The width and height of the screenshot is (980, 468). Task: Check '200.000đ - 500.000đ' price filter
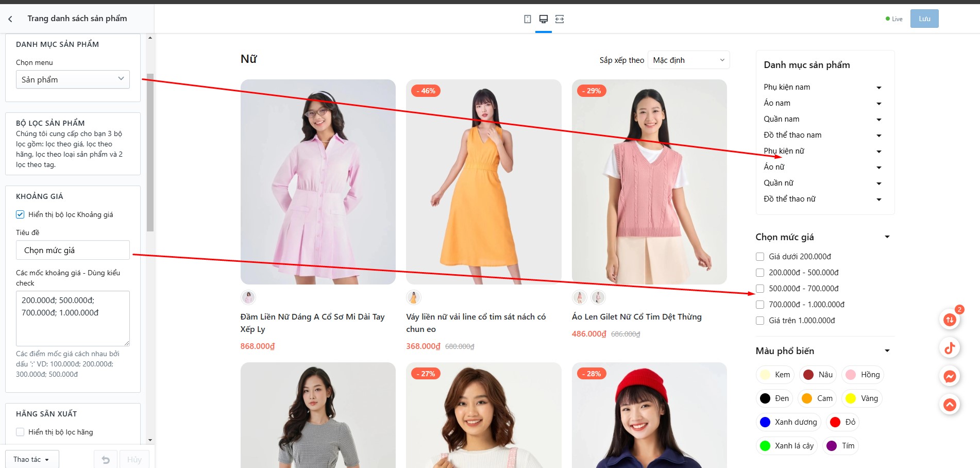(x=760, y=273)
